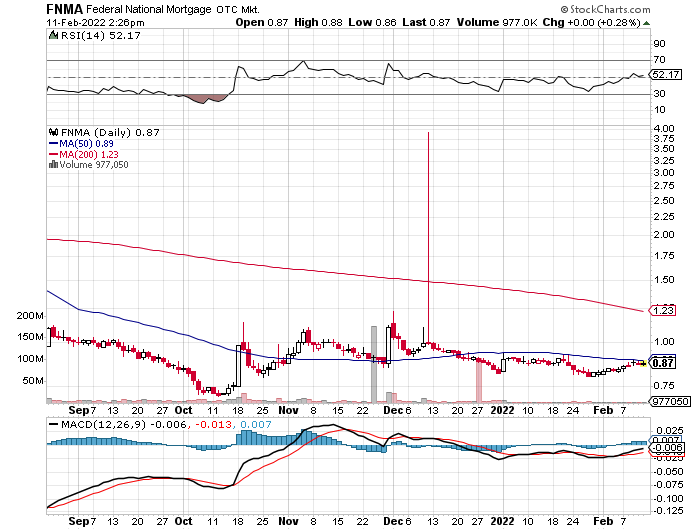Click the green up arrow after the Chg value
Screen dimensions: 700x530
point(647,23)
